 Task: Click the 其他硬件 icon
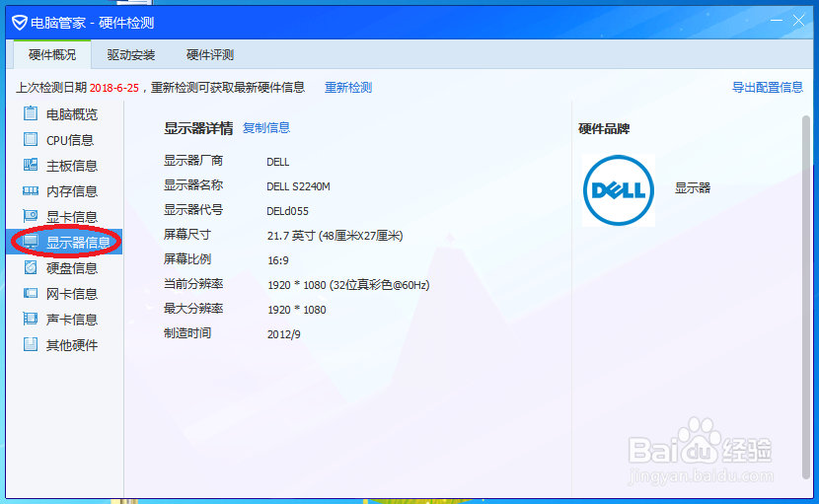click(x=31, y=344)
